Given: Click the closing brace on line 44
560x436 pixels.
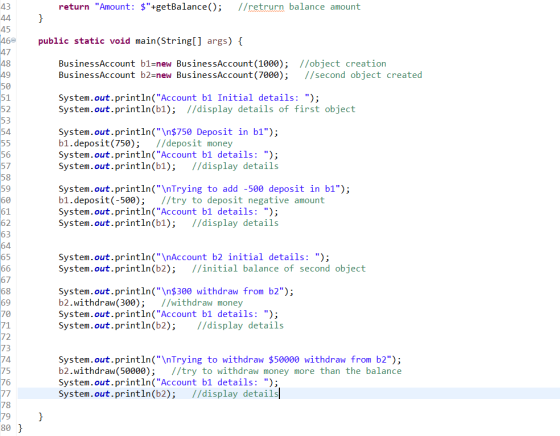Looking at the screenshot, I should (41, 18).
